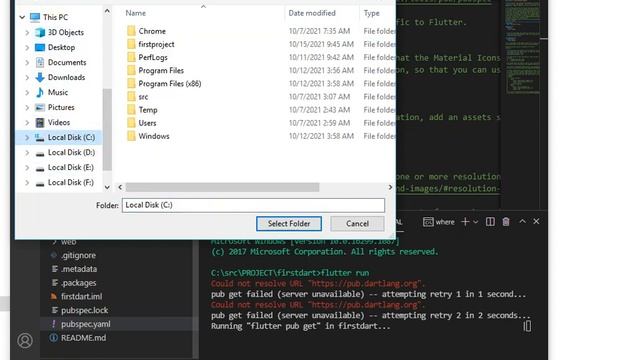Click the This PC computer icon
The height and width of the screenshot is (360, 640).
click(x=35, y=17)
